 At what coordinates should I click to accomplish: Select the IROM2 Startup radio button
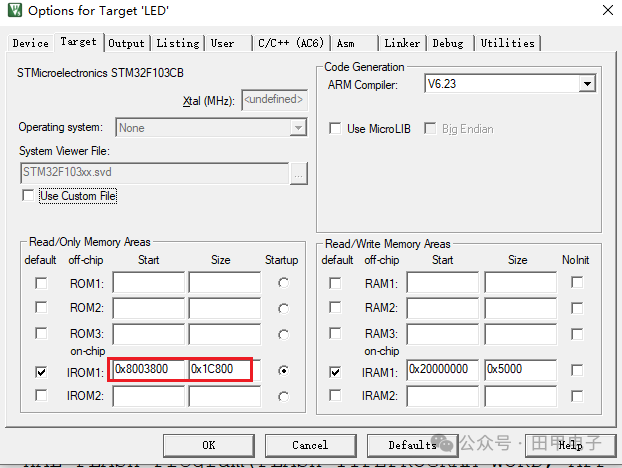[x=283, y=396]
